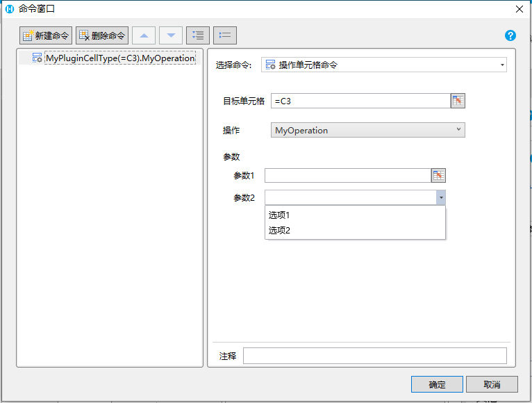Choose 选项2 from the dropdown list
532x403 pixels.
(355, 230)
